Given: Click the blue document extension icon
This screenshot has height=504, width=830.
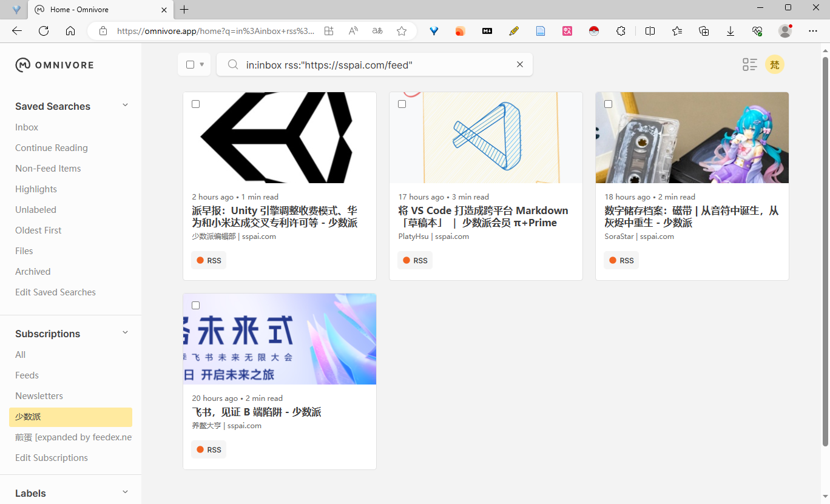Looking at the screenshot, I should click(x=541, y=31).
